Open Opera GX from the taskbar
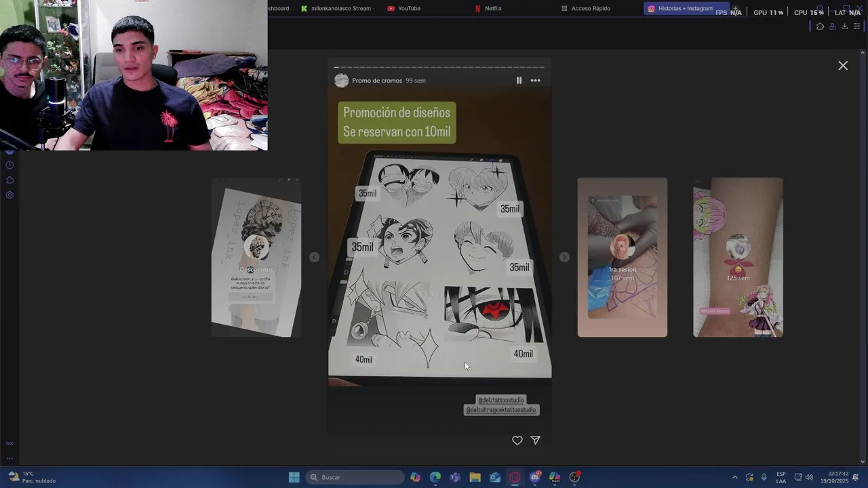Screen dimensions: 868x488 click(x=515, y=477)
